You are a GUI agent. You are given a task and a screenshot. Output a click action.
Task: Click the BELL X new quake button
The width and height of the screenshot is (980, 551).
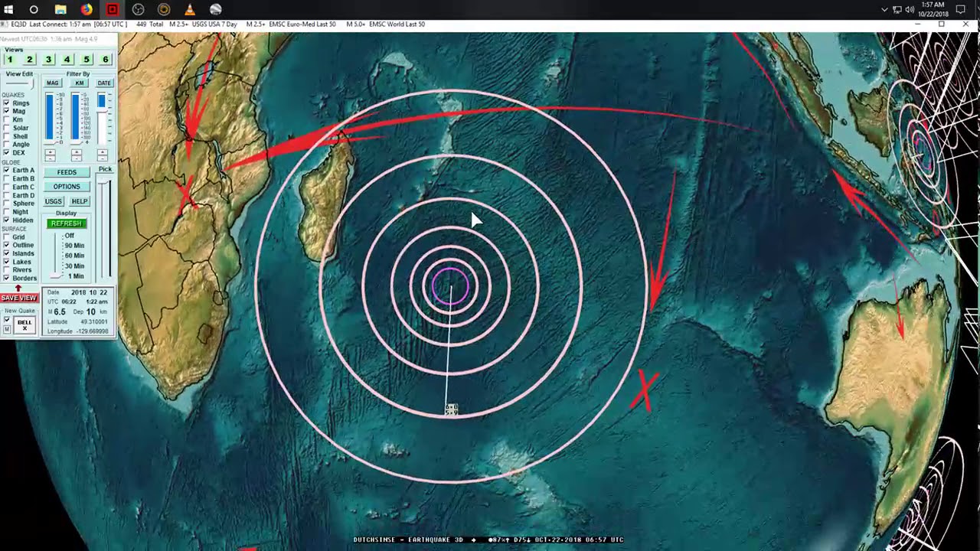24,324
